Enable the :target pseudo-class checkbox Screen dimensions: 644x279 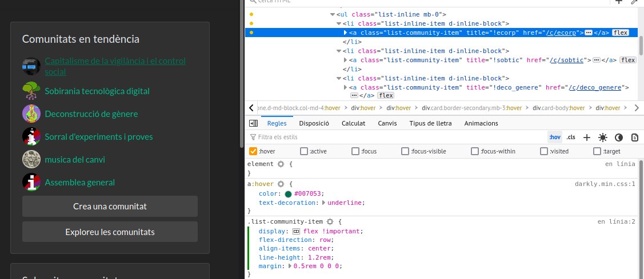[597, 151]
